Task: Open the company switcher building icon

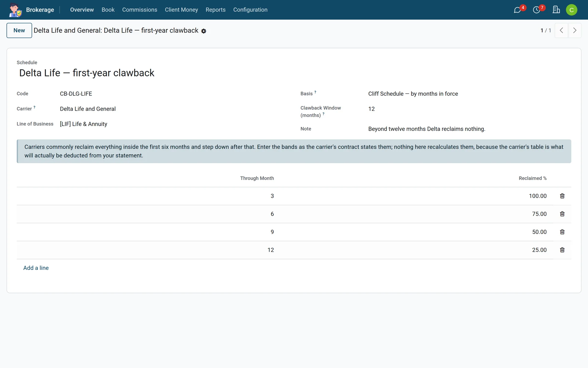Action: (x=556, y=10)
